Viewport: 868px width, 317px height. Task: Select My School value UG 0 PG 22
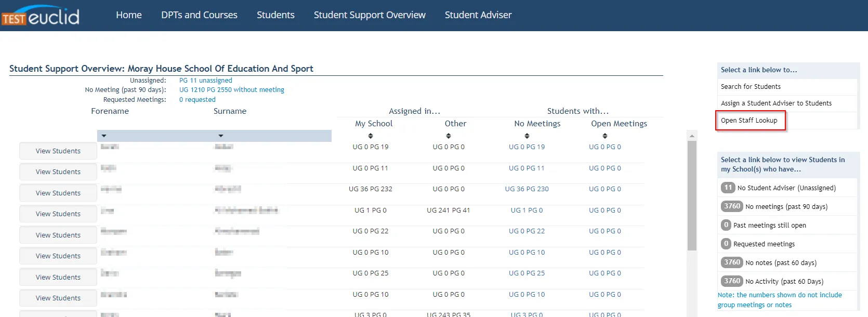click(x=371, y=231)
